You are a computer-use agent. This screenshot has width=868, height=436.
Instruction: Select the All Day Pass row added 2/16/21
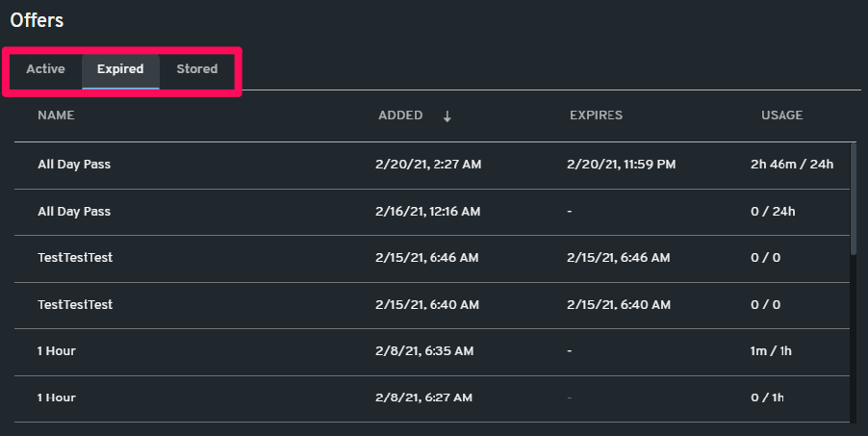pos(432,212)
